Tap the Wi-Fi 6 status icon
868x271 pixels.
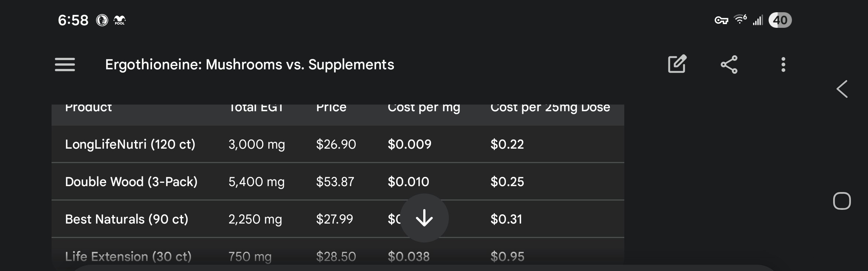pyautogui.click(x=740, y=19)
